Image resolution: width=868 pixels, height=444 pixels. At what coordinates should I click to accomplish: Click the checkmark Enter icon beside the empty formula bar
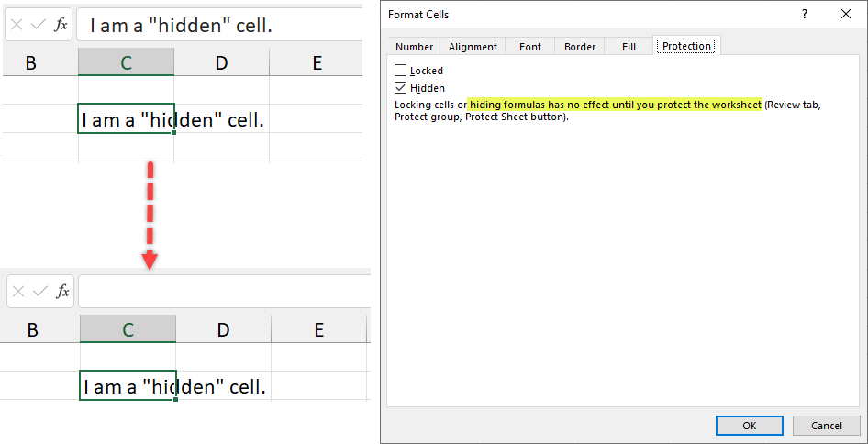tap(39, 291)
